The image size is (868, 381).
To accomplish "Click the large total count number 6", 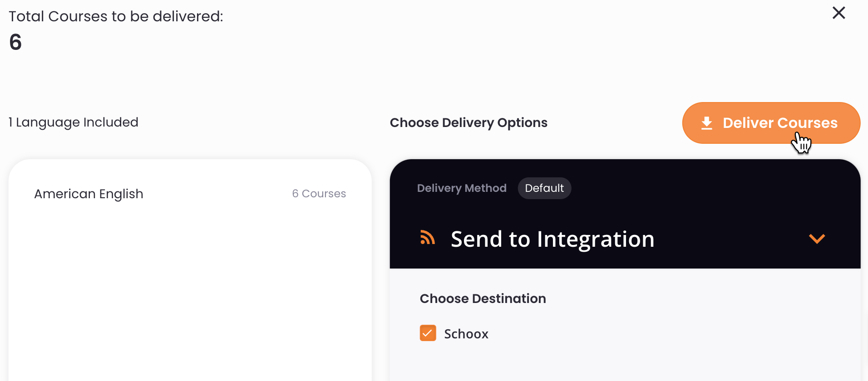I will pyautogui.click(x=15, y=42).
